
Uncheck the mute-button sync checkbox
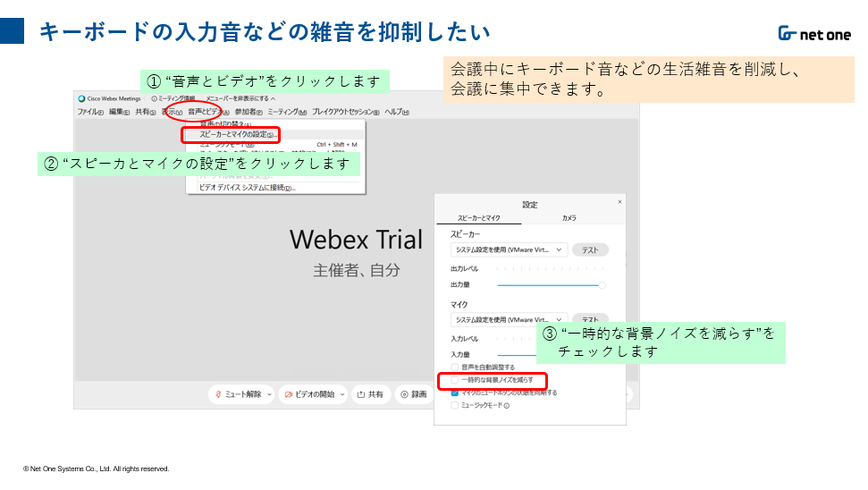(454, 393)
